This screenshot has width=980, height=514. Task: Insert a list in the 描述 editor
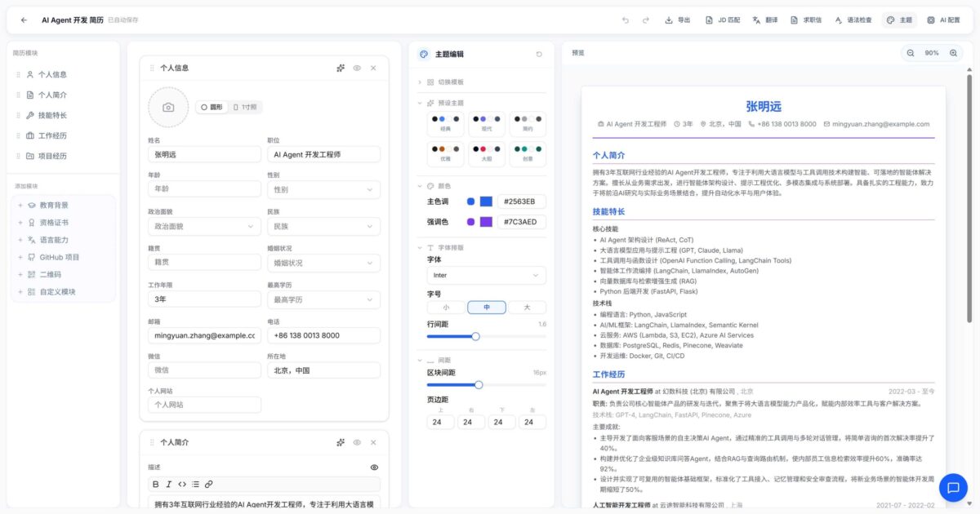pyautogui.click(x=195, y=484)
